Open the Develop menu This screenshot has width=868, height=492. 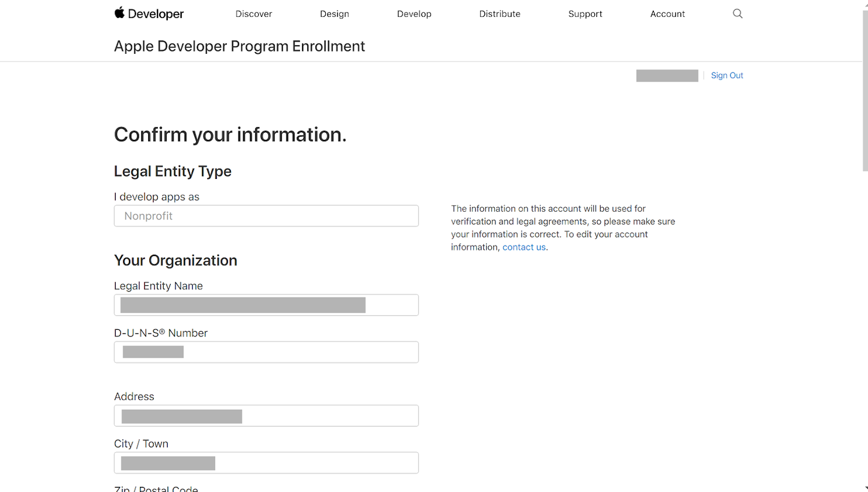tap(414, 14)
